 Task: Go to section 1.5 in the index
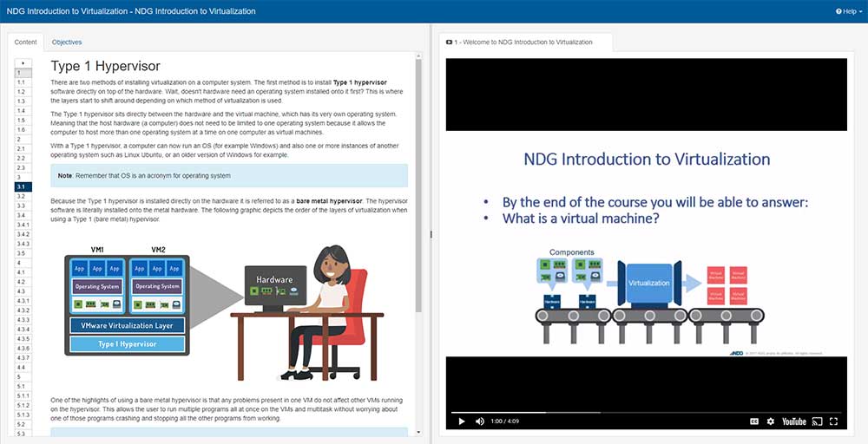[x=23, y=120]
